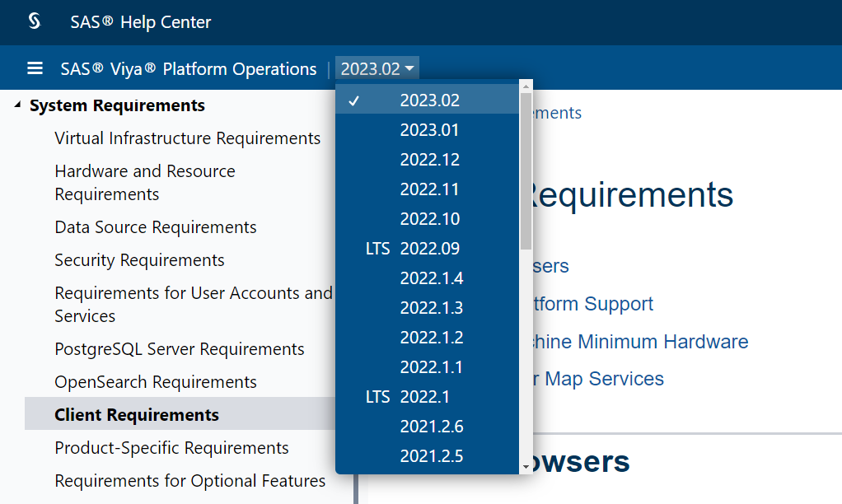
Task: Navigate to Security Requirements
Action: (x=139, y=260)
